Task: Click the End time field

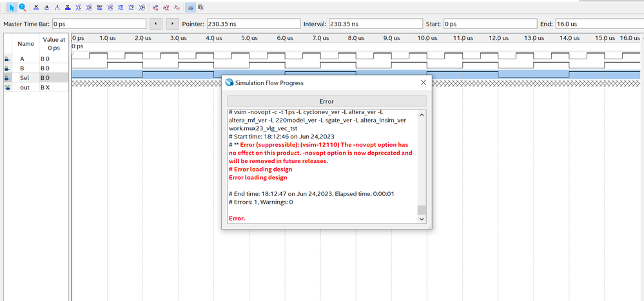Action: [600, 24]
